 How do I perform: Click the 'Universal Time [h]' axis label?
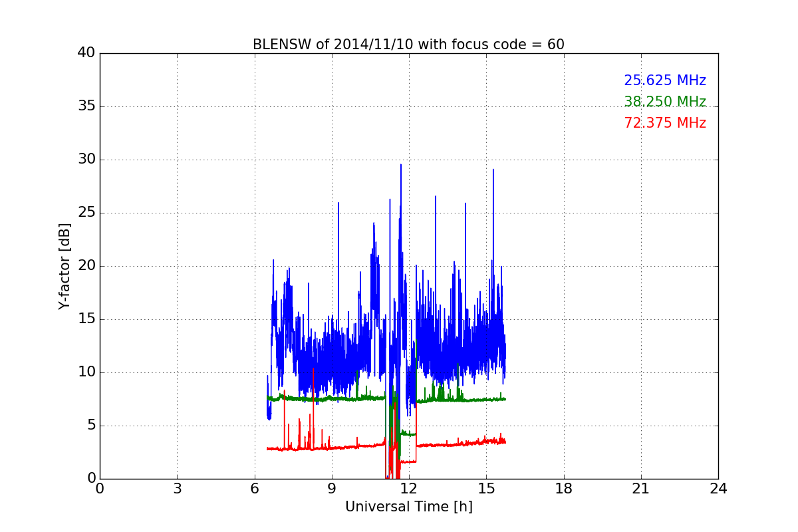click(408, 507)
